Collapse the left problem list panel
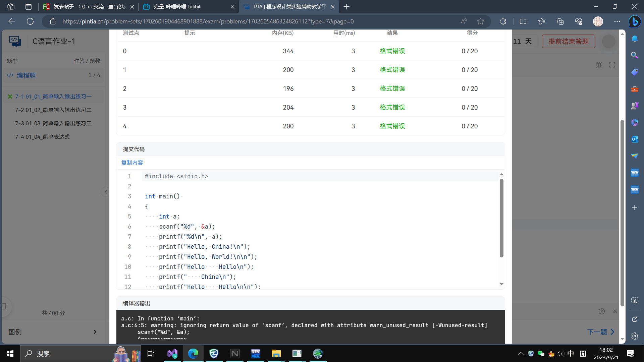Image resolution: width=644 pixels, height=362 pixels. click(x=105, y=192)
